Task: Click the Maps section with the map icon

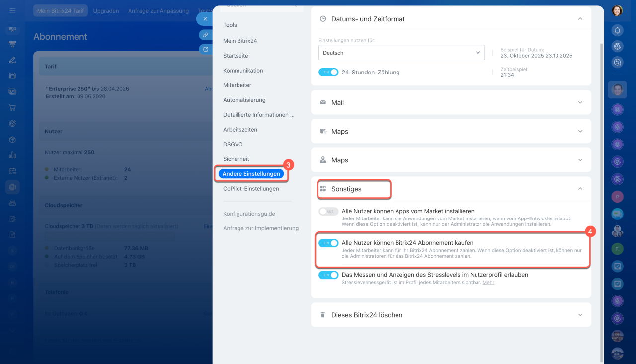Action: 451,132
